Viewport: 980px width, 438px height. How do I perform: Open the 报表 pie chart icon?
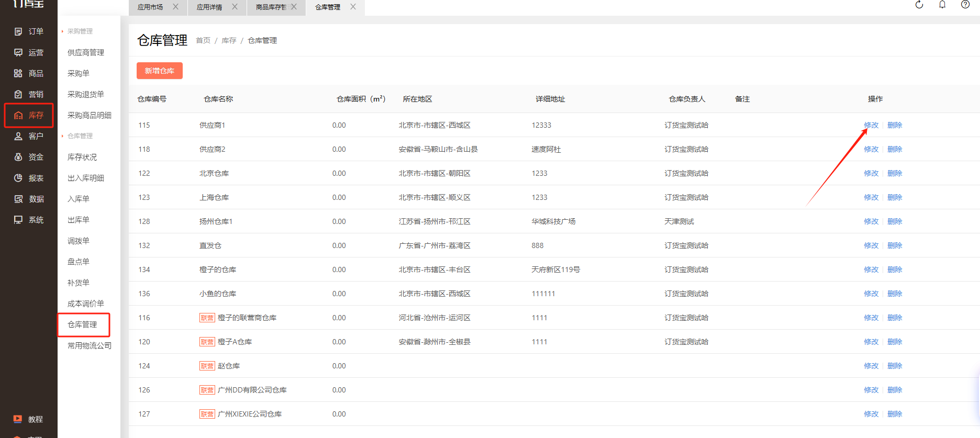pos(18,178)
